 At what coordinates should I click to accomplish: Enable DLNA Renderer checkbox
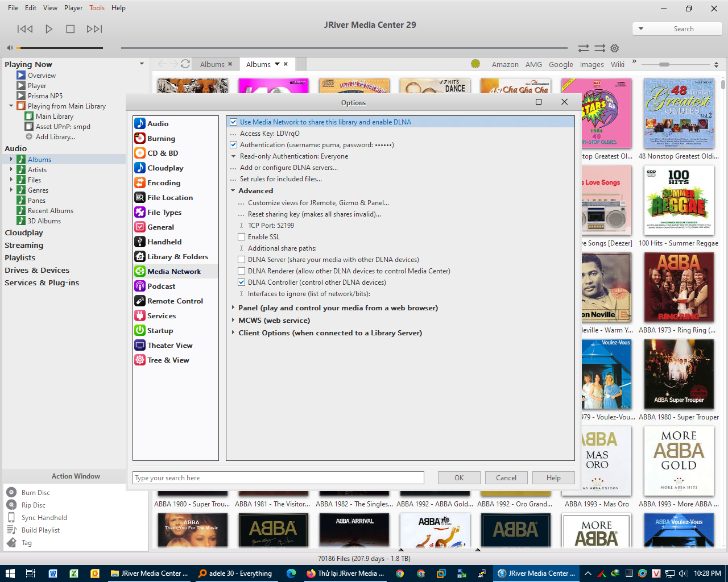coord(241,271)
